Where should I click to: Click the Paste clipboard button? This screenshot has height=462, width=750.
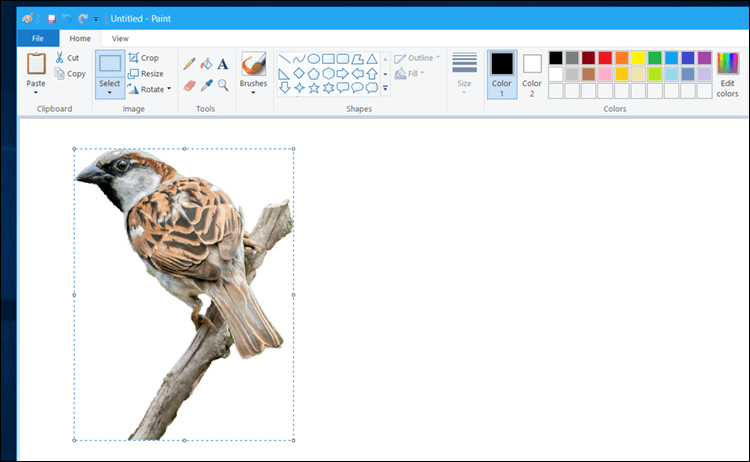tap(36, 69)
